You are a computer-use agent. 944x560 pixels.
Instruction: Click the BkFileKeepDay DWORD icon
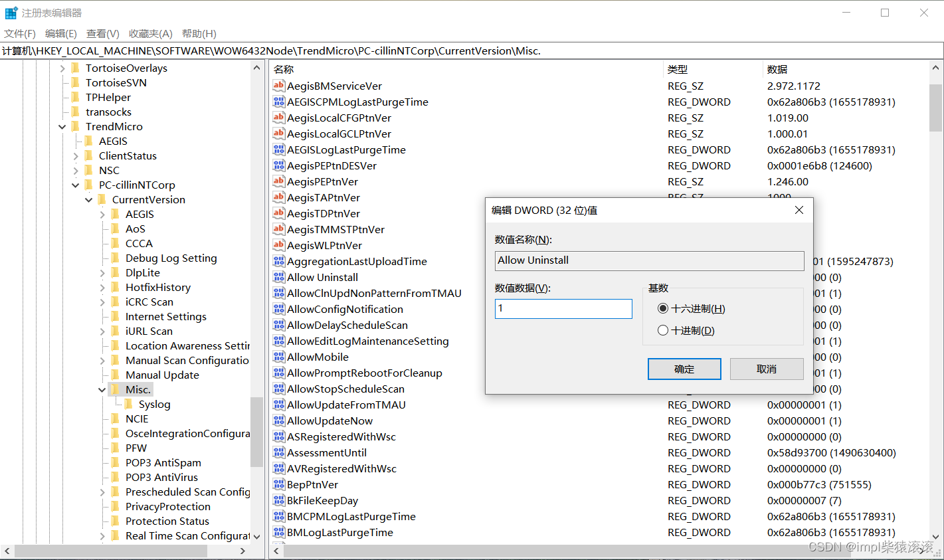coord(279,500)
